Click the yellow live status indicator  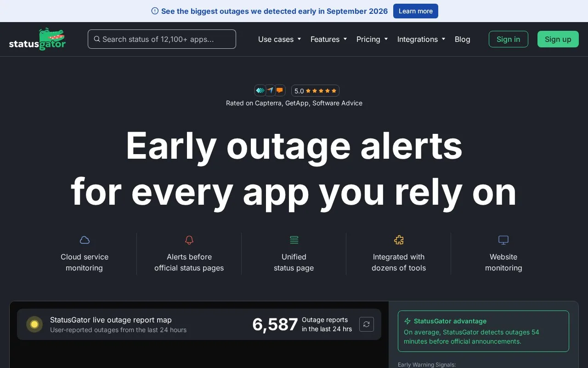(x=34, y=324)
